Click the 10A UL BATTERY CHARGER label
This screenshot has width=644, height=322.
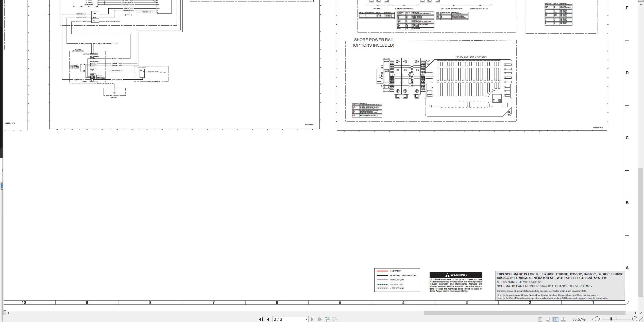471,57
